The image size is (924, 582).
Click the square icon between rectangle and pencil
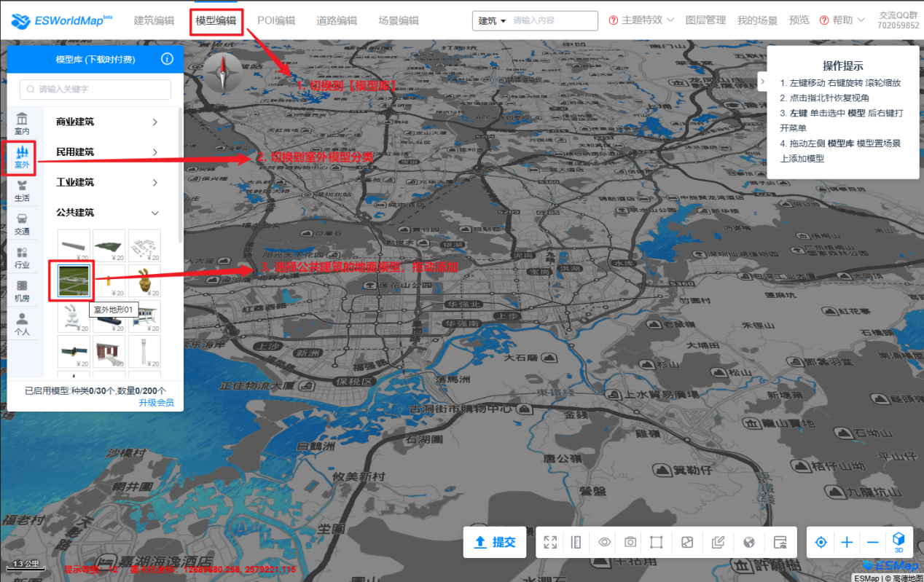pyautogui.click(x=687, y=542)
